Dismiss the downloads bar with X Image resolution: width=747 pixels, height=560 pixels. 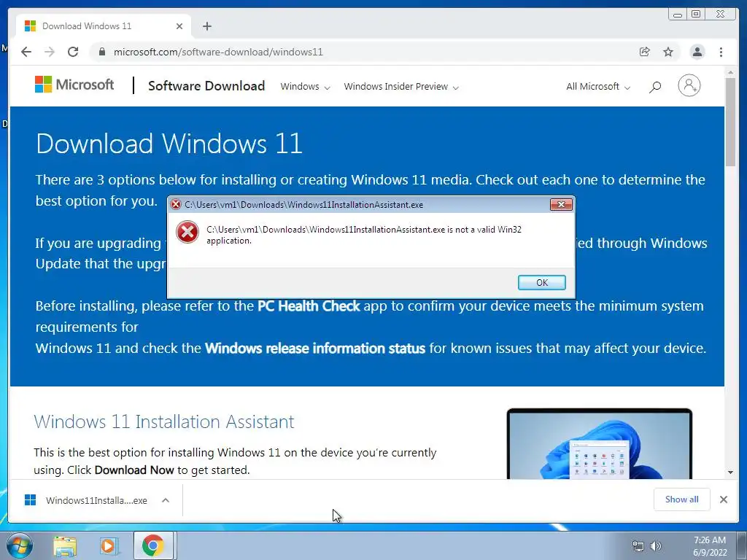coord(723,499)
